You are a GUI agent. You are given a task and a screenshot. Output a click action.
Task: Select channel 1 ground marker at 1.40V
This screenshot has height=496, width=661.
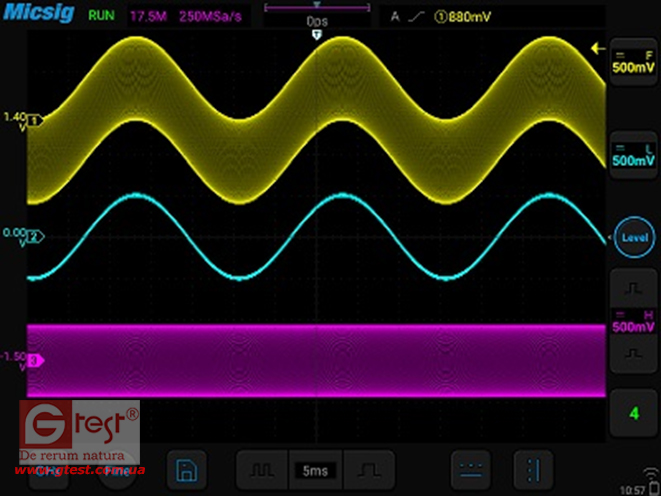[34, 120]
